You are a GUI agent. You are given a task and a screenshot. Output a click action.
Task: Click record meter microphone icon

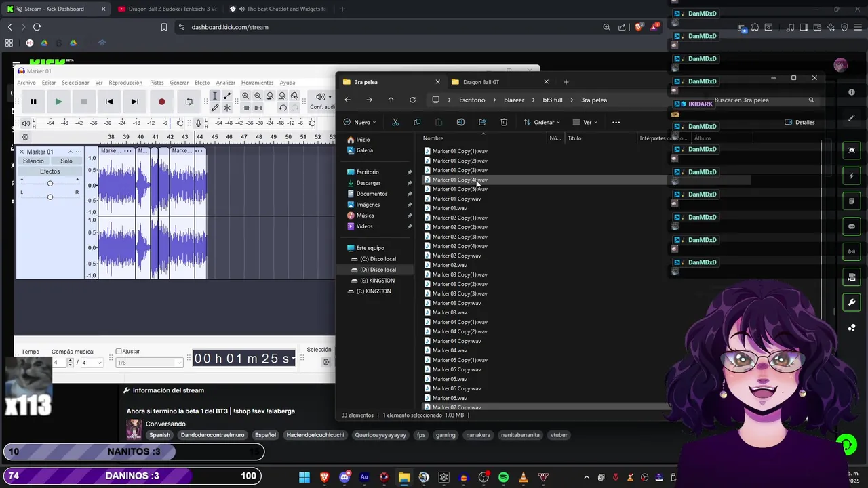tap(199, 123)
